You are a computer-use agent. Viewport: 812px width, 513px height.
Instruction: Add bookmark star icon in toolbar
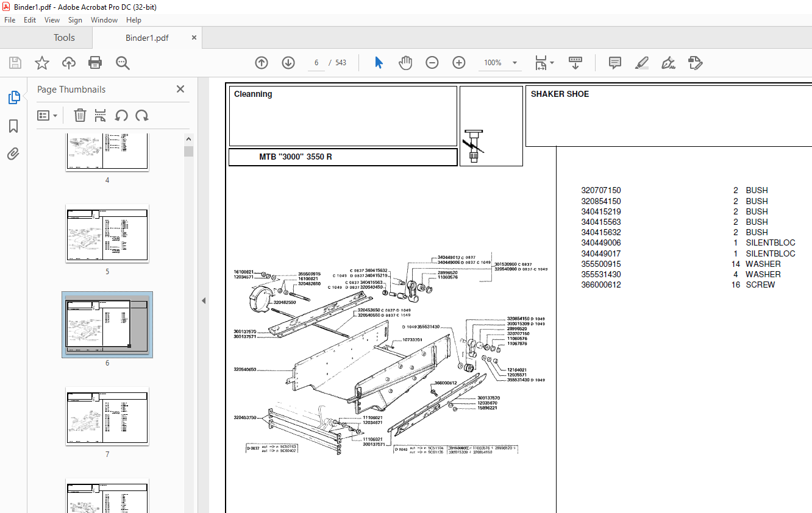[x=41, y=63]
